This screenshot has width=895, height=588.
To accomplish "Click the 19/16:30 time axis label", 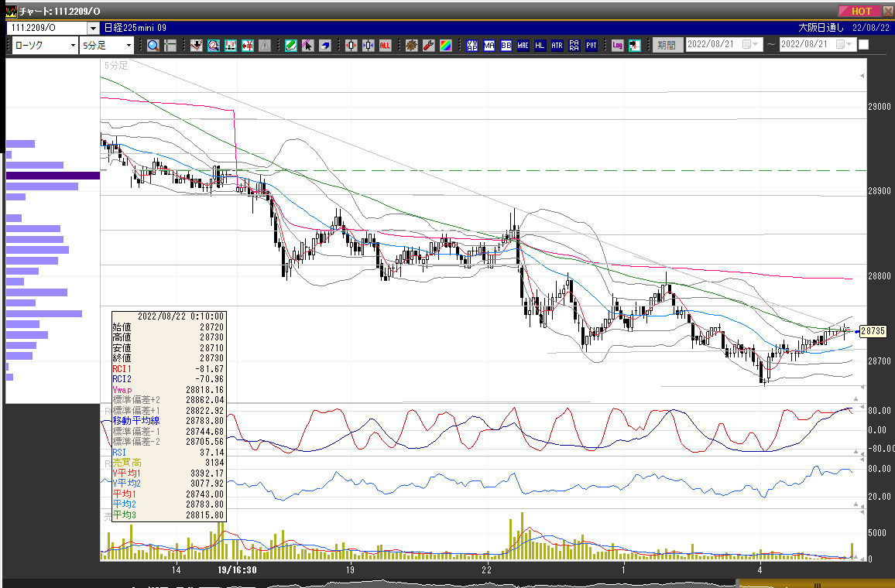I will pyautogui.click(x=237, y=569).
